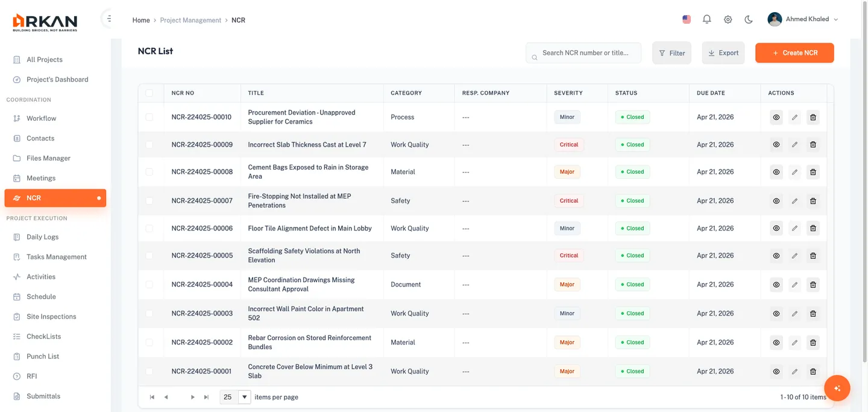Image resolution: width=868 pixels, height=412 pixels.
Task: Open the floating orange action button
Action: (837, 388)
